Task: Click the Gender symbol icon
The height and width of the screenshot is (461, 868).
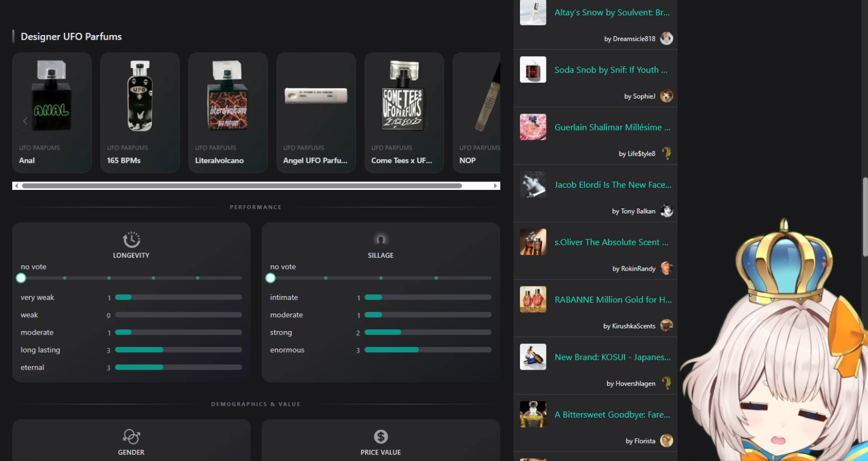Action: (131, 437)
